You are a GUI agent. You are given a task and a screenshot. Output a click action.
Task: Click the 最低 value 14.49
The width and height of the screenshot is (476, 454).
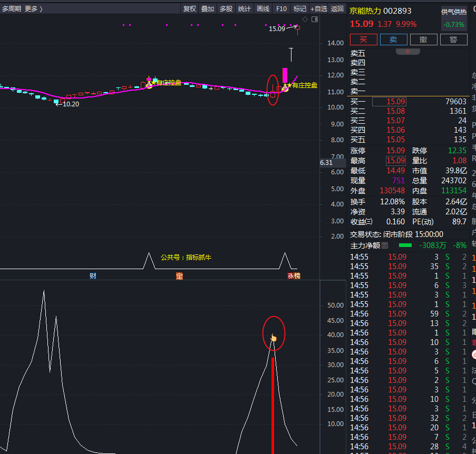click(x=395, y=171)
